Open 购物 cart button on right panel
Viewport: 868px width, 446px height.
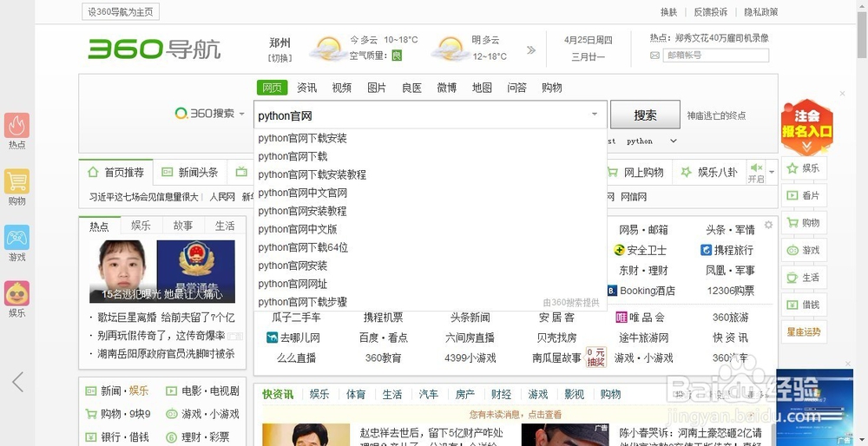[804, 222]
